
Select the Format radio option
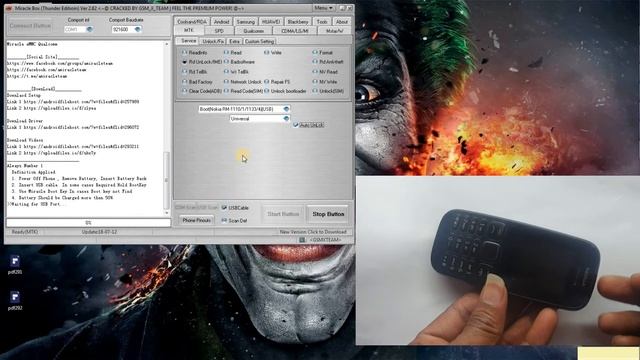click(x=315, y=52)
